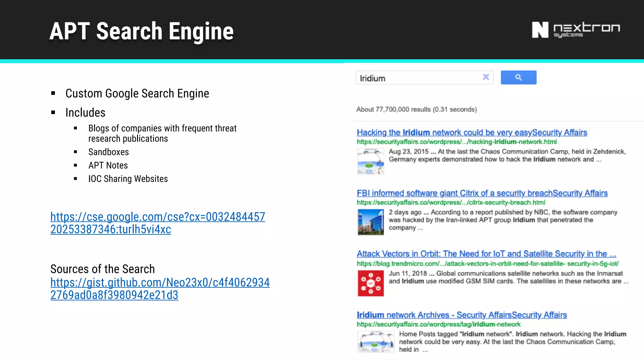Click the hacking-iridium-network.html green URL
644x362 pixels.
coord(457,142)
